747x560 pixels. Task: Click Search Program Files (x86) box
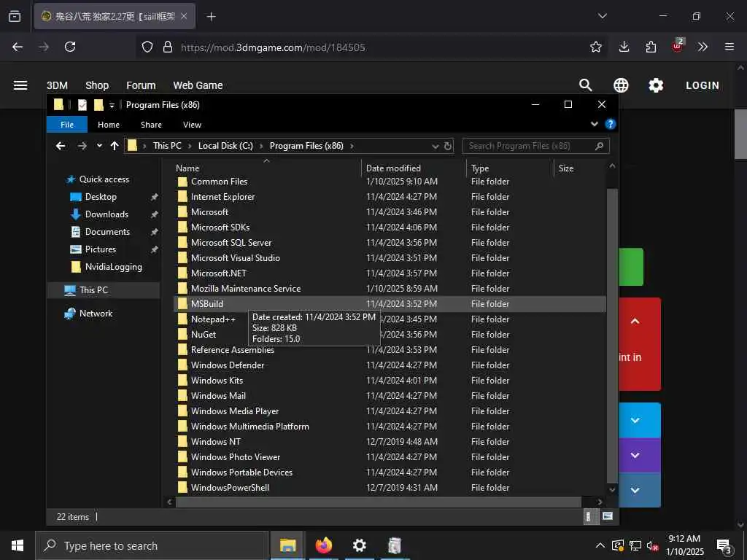[535, 146]
